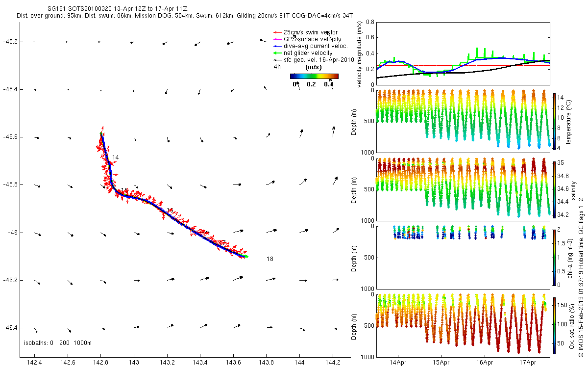The image size is (588, 368).
Task: Click the '15Apr' date tick label
Action: pos(441,364)
